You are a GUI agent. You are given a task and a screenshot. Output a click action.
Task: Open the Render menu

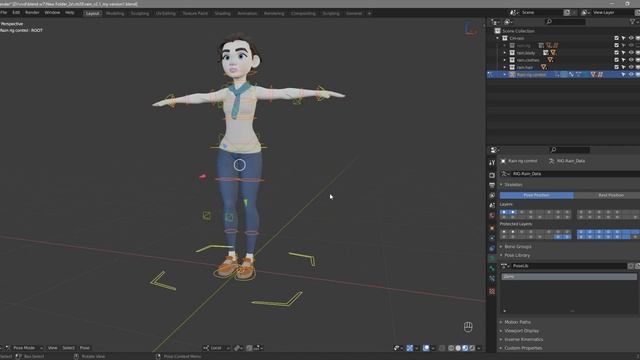tap(32, 13)
